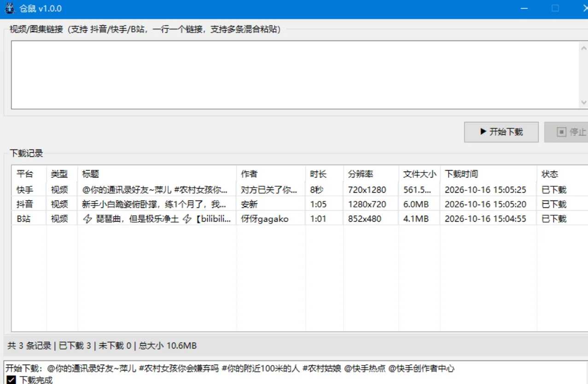Click resolution cell 1280x720

pyautogui.click(x=367, y=204)
